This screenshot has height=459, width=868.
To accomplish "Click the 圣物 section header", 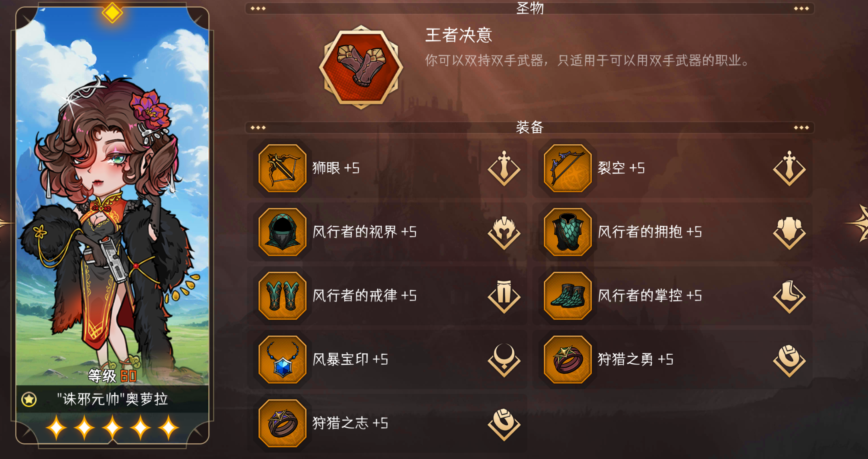I will [530, 8].
